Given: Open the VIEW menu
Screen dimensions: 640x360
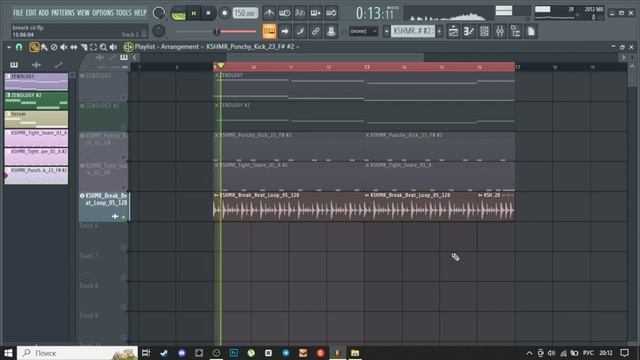Looking at the screenshot, I should [x=83, y=13].
